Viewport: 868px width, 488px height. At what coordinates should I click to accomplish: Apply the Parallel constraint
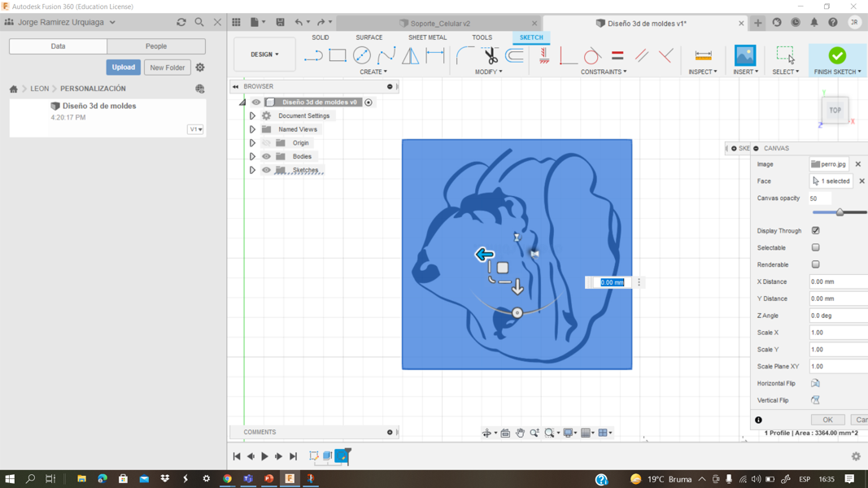pos(642,55)
